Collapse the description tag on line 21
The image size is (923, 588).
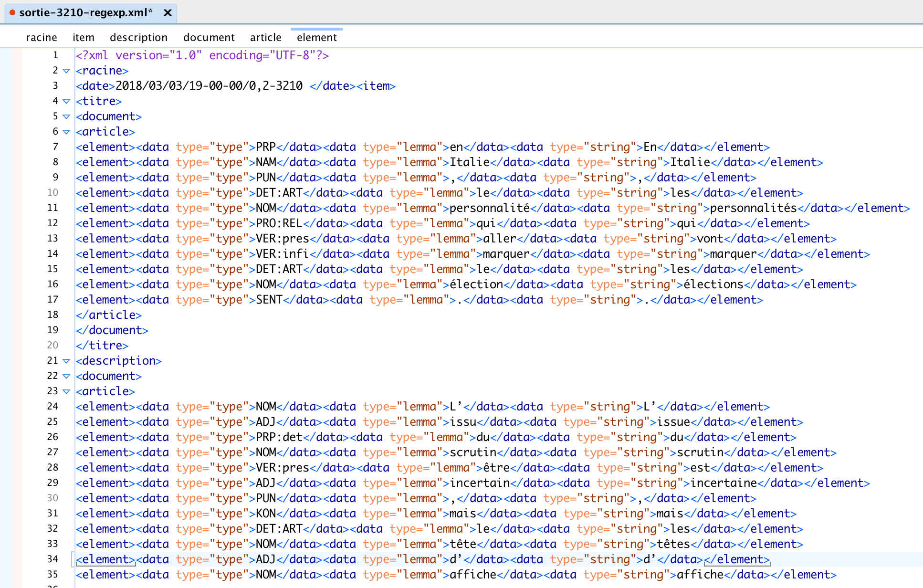[x=66, y=361]
